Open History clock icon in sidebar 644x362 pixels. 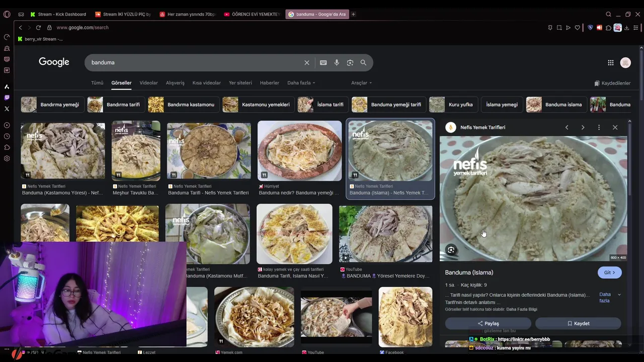(7, 136)
